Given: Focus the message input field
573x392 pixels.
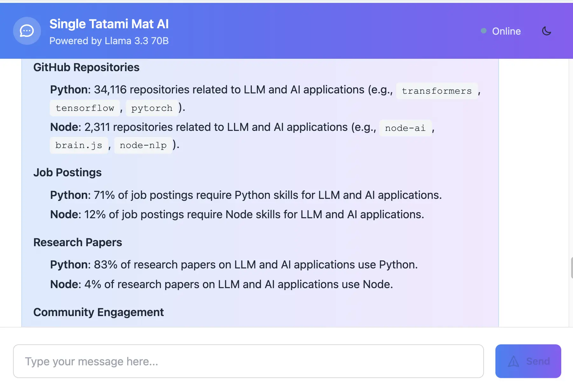Looking at the screenshot, I should (248, 361).
